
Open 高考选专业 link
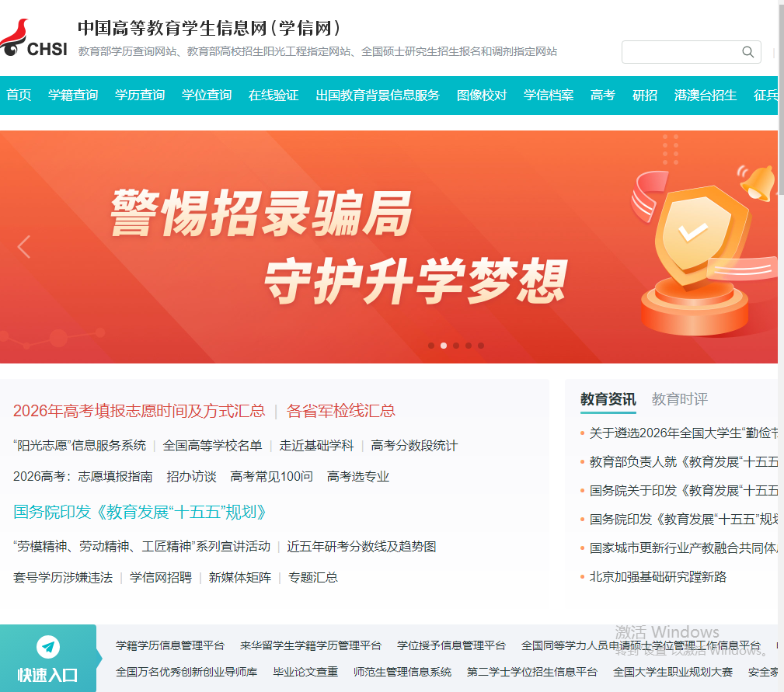(358, 476)
